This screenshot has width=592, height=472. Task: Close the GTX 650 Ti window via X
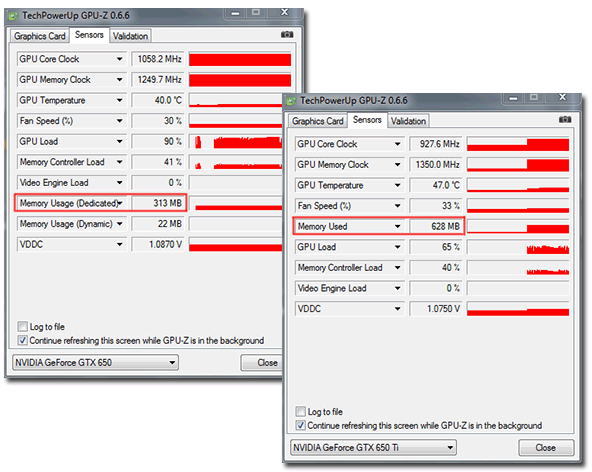563,97
